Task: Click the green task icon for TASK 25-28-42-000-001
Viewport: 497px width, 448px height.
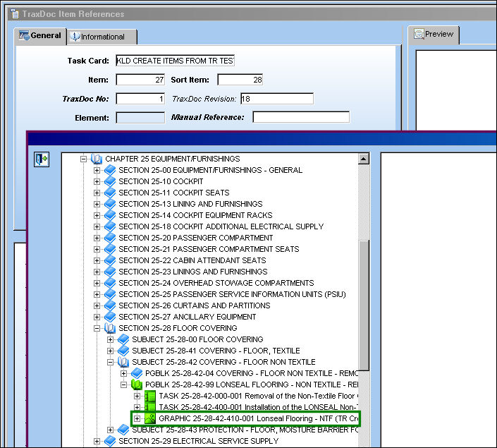Action: tap(150, 396)
